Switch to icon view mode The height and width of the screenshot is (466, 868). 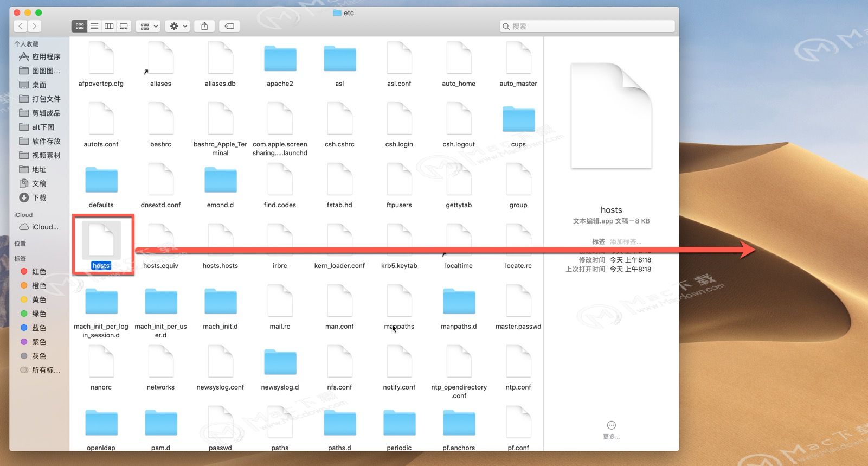[79, 26]
